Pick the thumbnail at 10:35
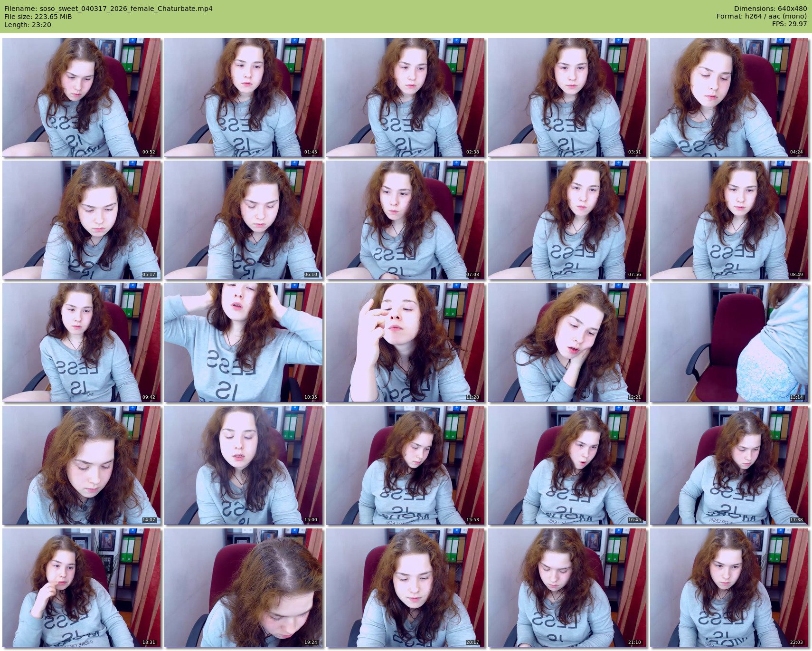 [x=244, y=343]
